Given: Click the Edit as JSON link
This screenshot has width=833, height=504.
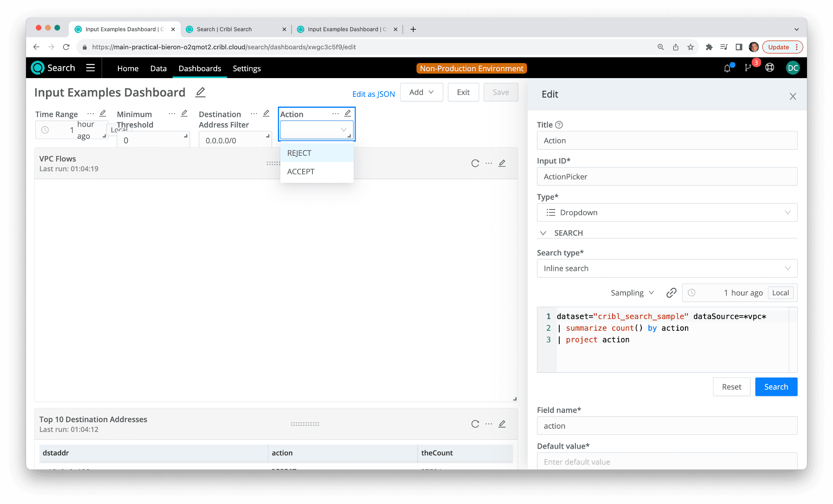Looking at the screenshot, I should coord(373,94).
